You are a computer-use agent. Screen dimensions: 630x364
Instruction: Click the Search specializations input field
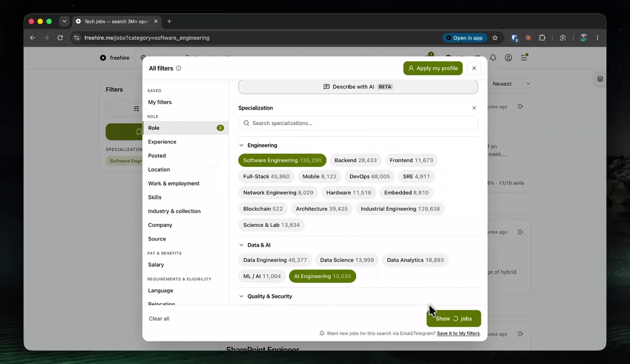click(358, 123)
